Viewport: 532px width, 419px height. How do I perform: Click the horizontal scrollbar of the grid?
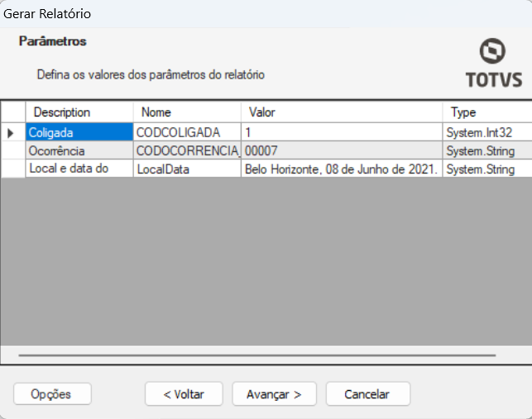click(257, 355)
